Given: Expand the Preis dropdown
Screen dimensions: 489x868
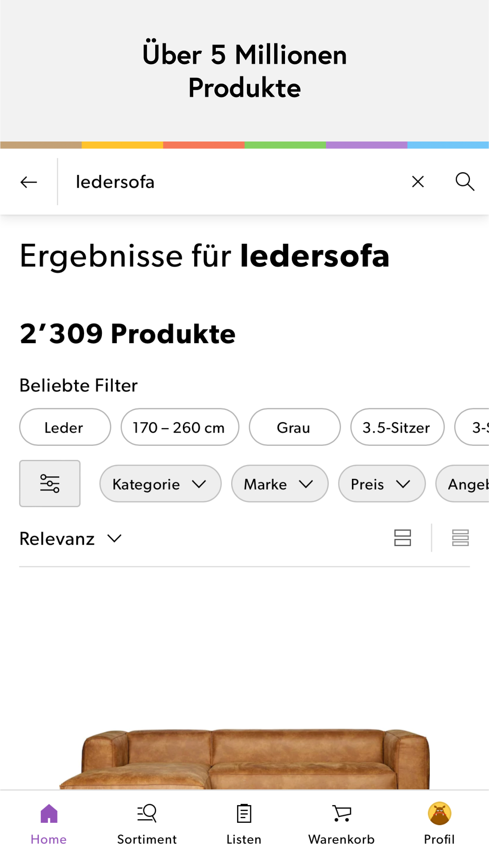Looking at the screenshot, I should (382, 484).
